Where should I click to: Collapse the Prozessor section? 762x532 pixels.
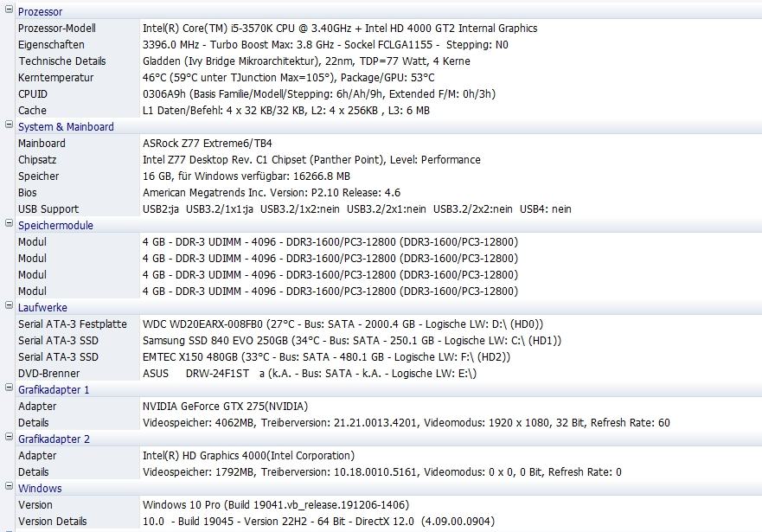[9, 10]
